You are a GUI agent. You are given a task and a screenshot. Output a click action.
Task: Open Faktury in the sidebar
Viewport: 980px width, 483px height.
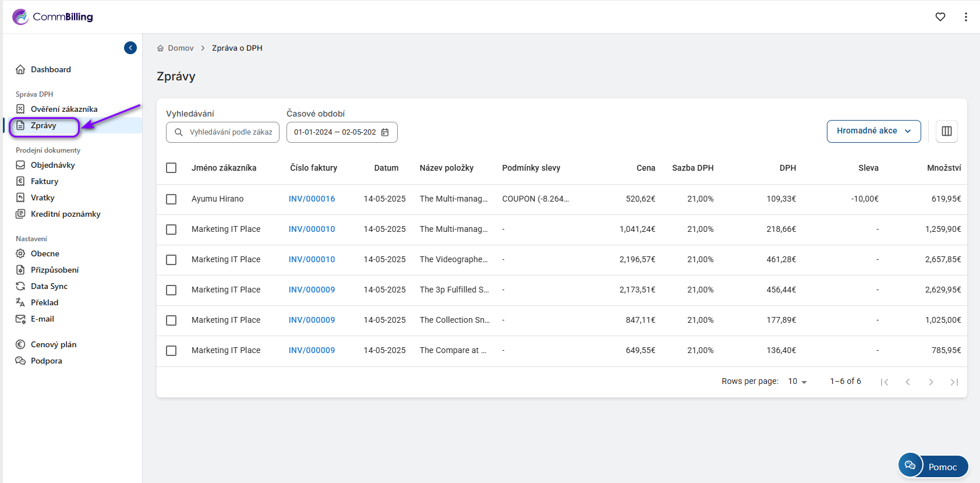[44, 181]
